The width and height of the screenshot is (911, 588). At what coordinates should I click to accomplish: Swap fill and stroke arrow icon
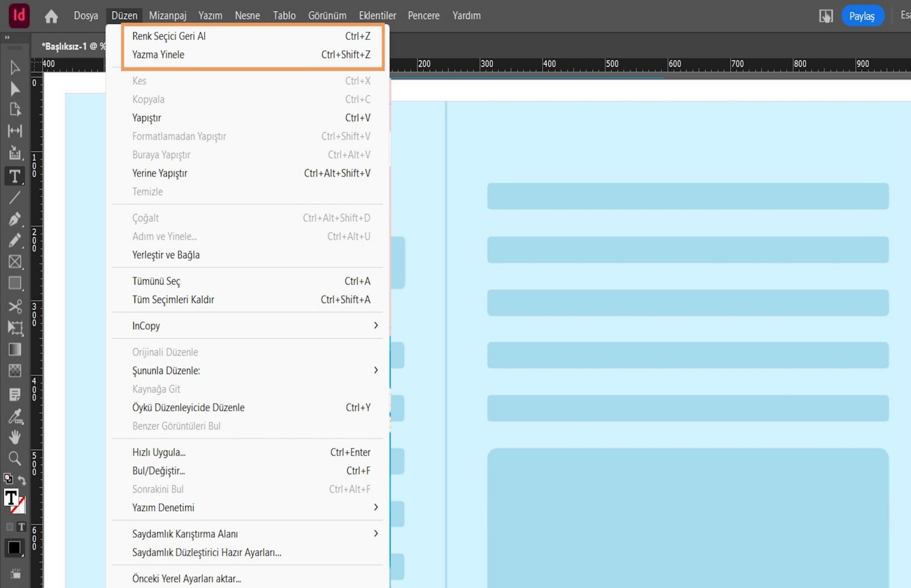coord(22,480)
